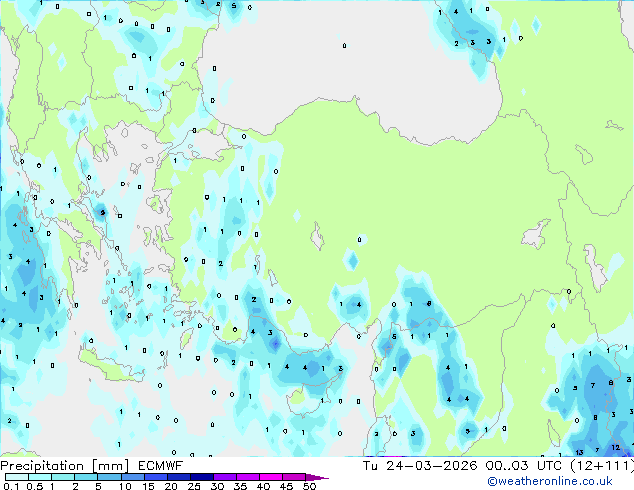Click the '45' legend label
Screen dimensions: 634x490
[286, 486]
